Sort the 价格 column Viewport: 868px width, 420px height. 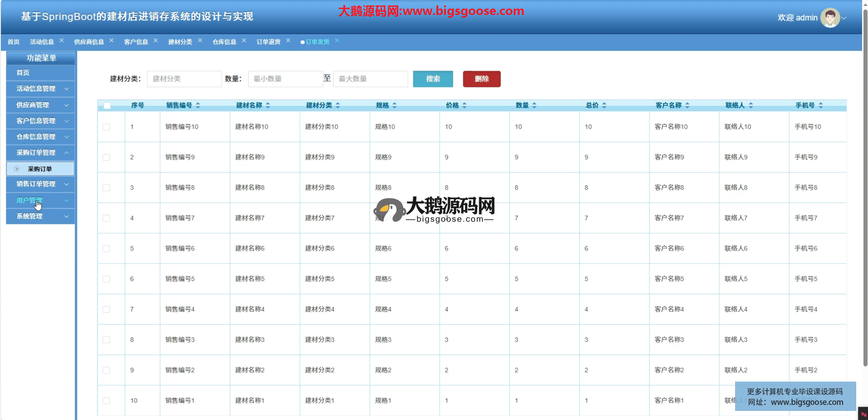(464, 105)
